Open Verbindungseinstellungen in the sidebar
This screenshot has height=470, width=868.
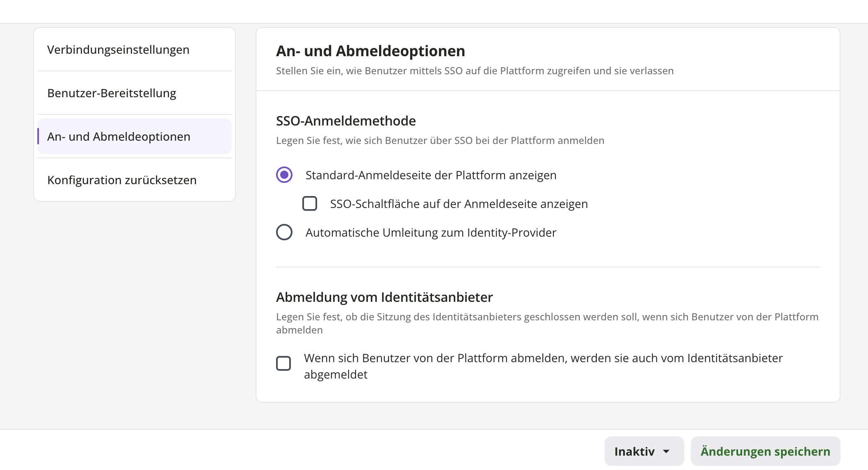click(118, 50)
